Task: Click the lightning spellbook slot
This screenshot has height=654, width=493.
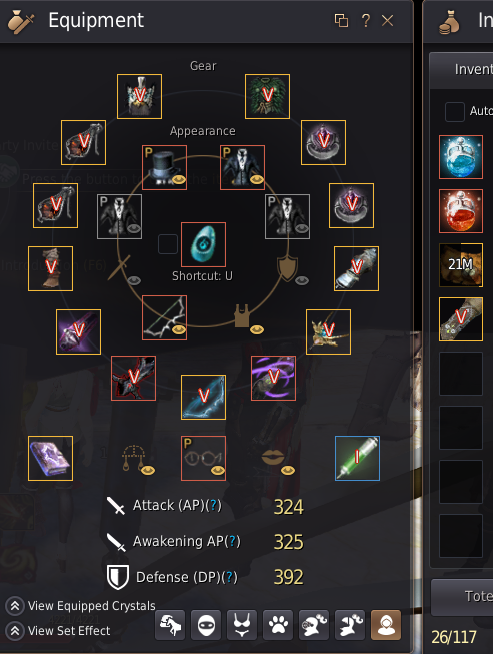Action: (x=50, y=458)
